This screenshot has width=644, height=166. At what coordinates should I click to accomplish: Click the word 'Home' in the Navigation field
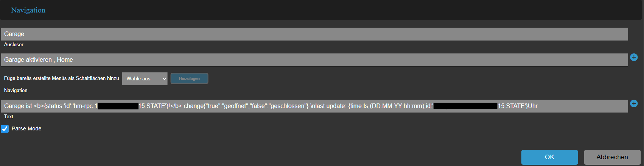pos(65,60)
